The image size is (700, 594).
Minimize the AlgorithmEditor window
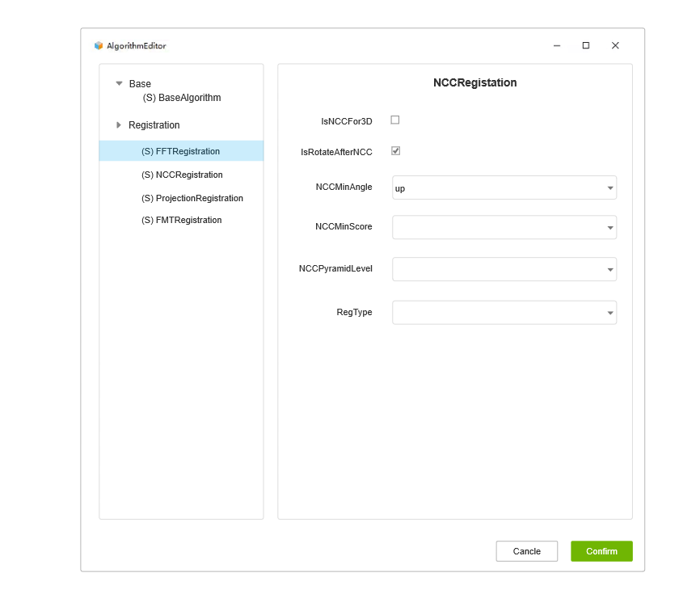557,45
